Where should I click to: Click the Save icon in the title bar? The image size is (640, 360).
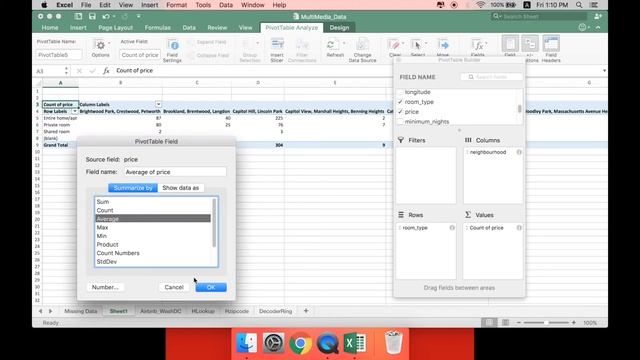(x=92, y=16)
